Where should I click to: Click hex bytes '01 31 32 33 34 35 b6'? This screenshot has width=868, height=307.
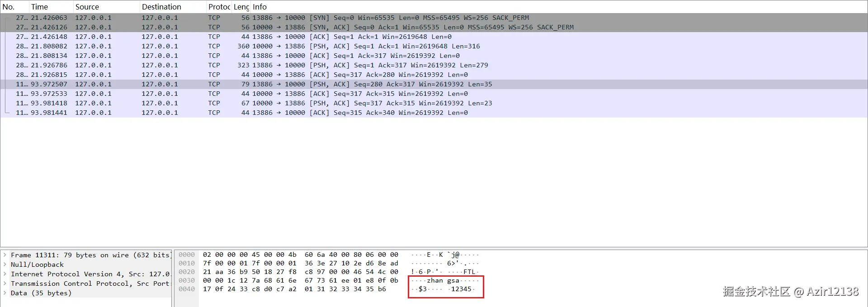pos(345,289)
